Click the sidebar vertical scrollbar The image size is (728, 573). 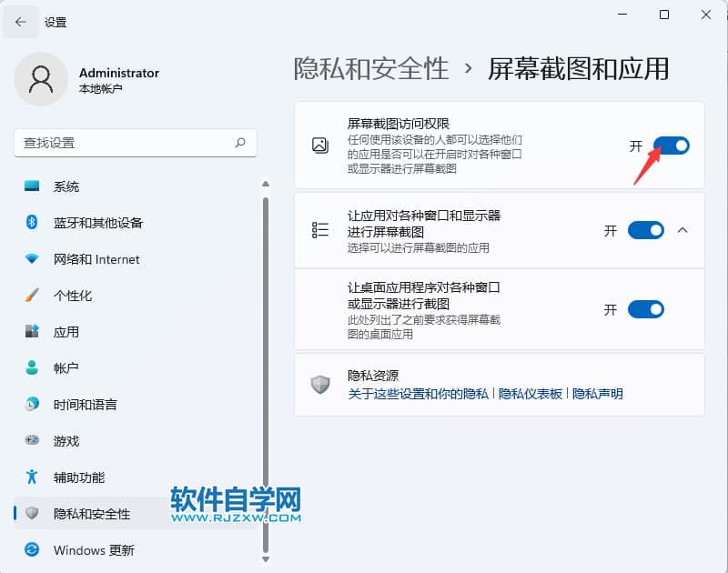(x=265, y=364)
